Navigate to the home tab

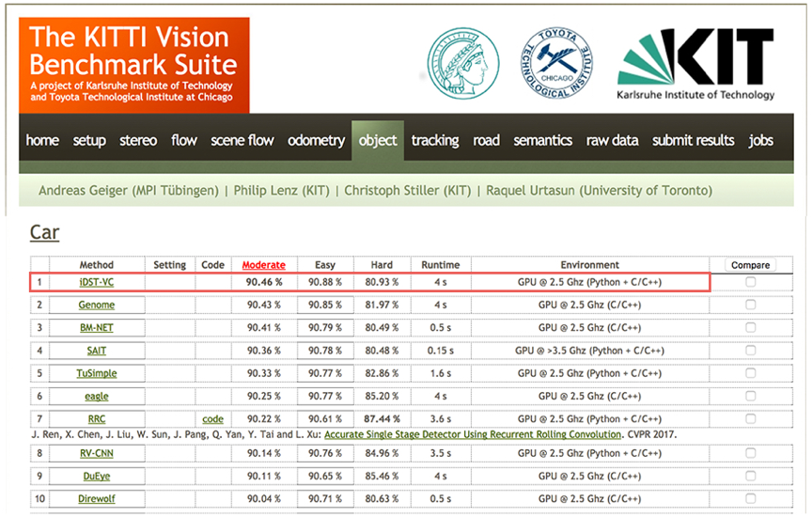pos(42,141)
